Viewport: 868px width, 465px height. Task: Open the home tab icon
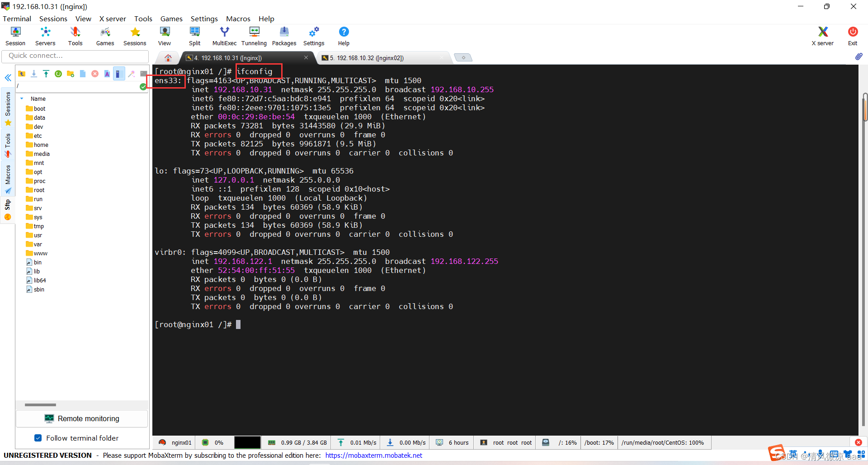click(x=168, y=58)
